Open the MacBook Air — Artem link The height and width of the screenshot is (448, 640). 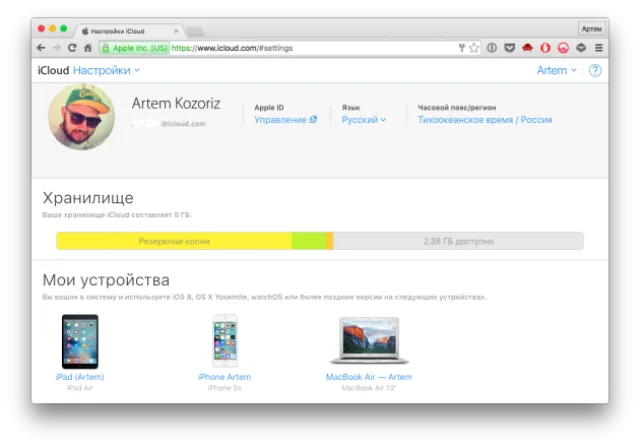(x=369, y=377)
